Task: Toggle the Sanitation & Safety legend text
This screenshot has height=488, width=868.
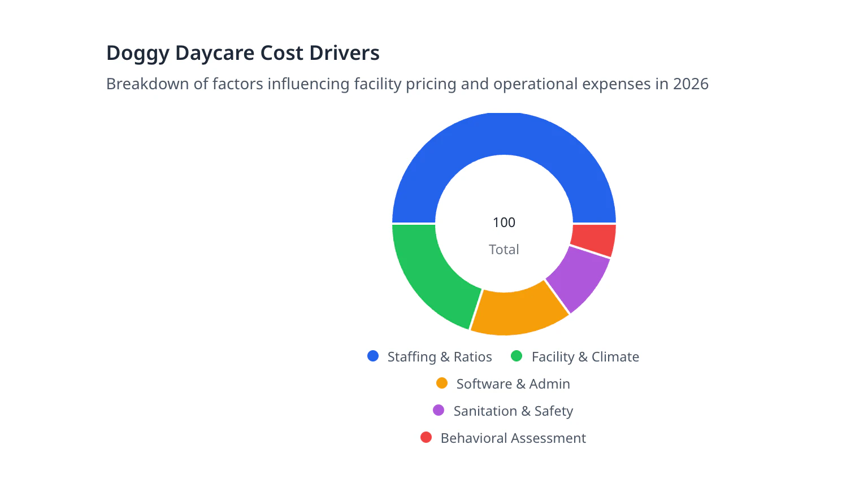Action: coord(513,411)
